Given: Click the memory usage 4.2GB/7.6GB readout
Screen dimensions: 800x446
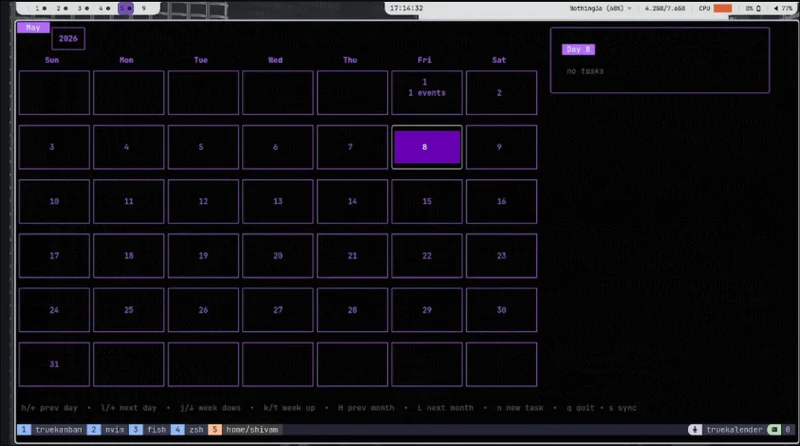Looking at the screenshot, I should coord(664,8).
